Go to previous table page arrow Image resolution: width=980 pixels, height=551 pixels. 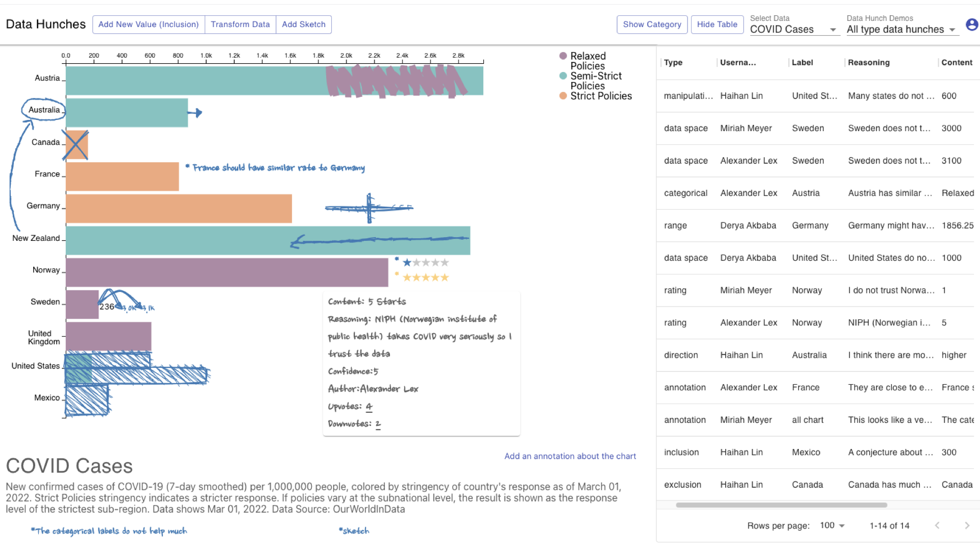(937, 525)
